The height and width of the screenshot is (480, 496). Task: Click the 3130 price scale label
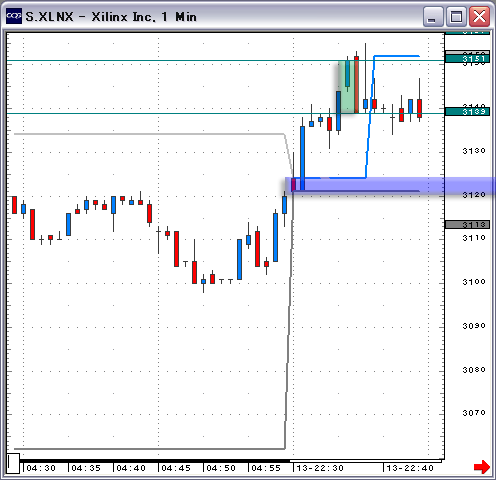tap(474, 151)
